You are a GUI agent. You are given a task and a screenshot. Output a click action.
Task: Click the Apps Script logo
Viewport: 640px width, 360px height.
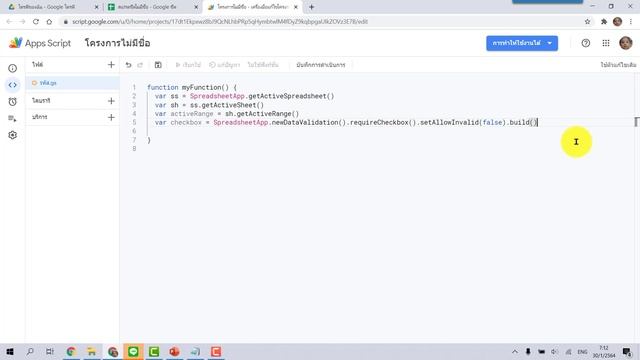pyautogui.click(x=40, y=43)
